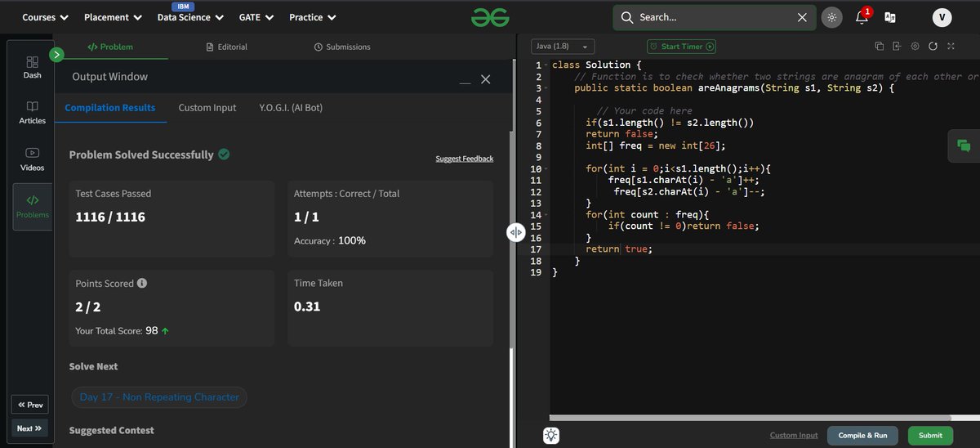
Task: Submit the solution
Action: (x=930, y=436)
